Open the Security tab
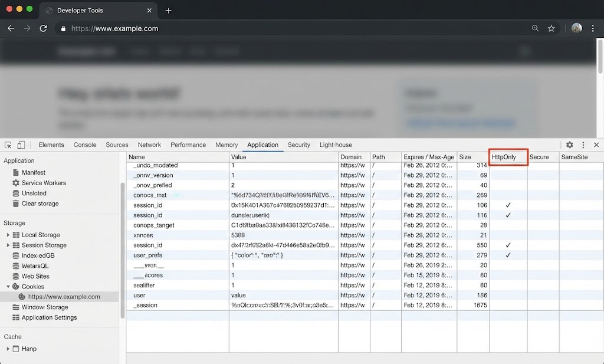Image resolution: width=604 pixels, height=364 pixels. [299, 145]
